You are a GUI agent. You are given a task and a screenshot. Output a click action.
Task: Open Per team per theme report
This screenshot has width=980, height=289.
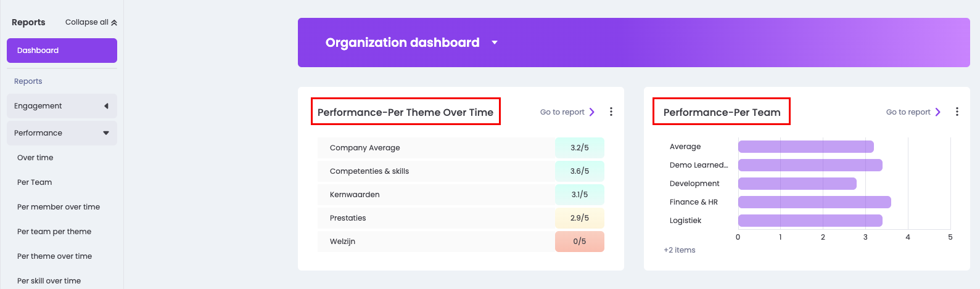tap(54, 232)
